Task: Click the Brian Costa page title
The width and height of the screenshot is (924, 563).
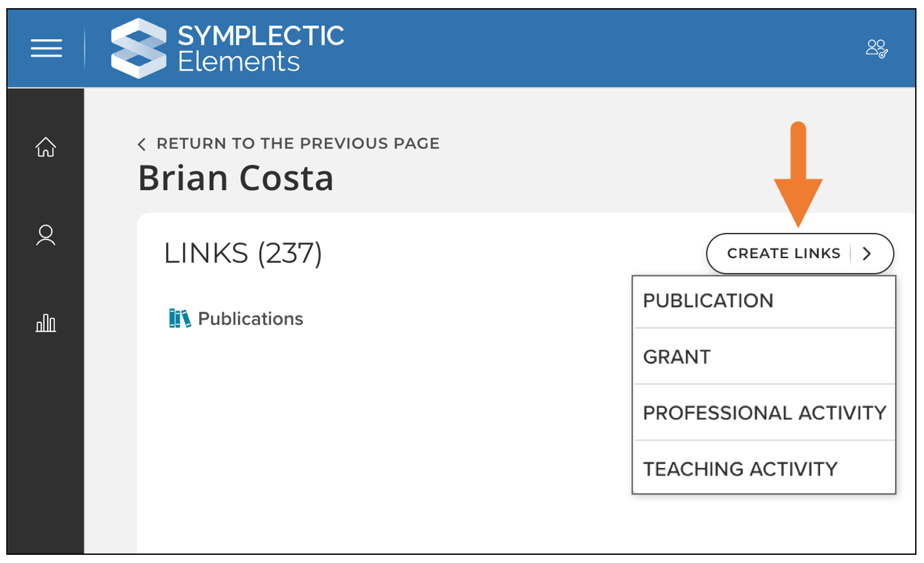Action: coord(235,178)
